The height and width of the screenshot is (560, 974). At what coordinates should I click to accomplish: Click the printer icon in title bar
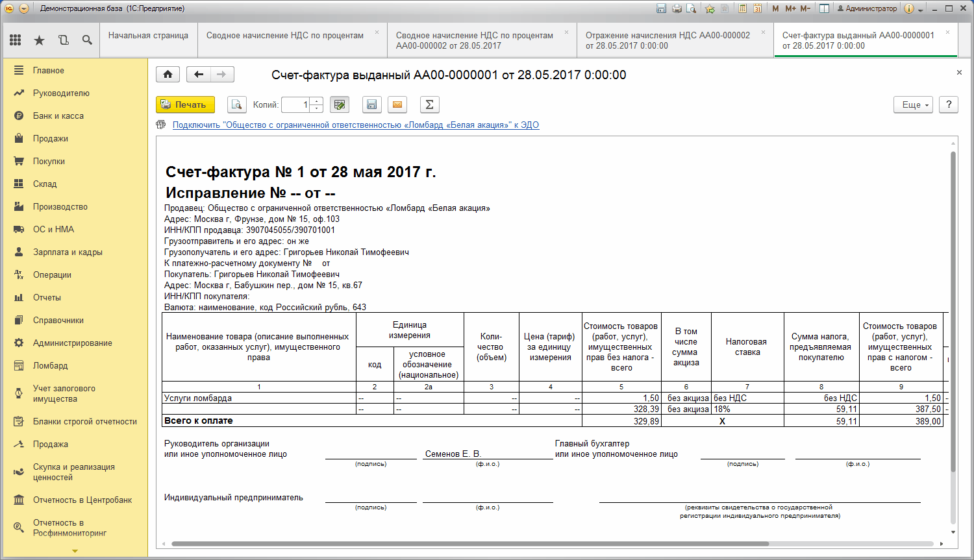coord(677,8)
